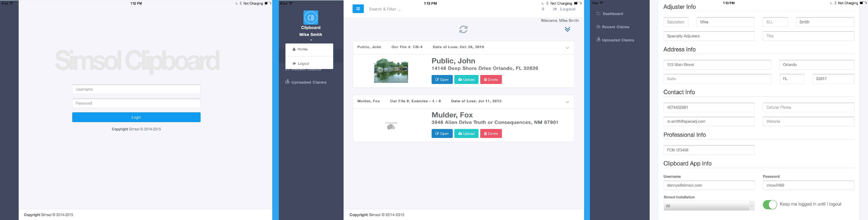Click Our File #: CB-4 text
The height and width of the screenshot is (220, 868).
[407, 47]
